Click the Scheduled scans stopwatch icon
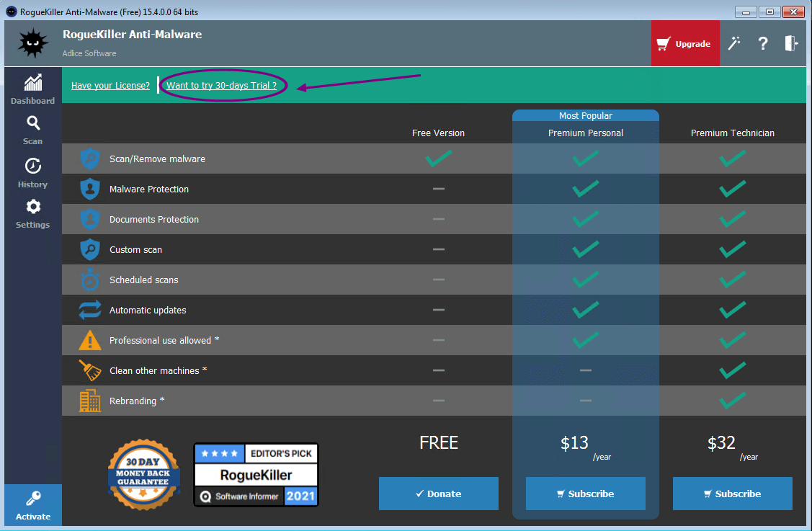Screen dimensions: 812x531 click(90, 280)
